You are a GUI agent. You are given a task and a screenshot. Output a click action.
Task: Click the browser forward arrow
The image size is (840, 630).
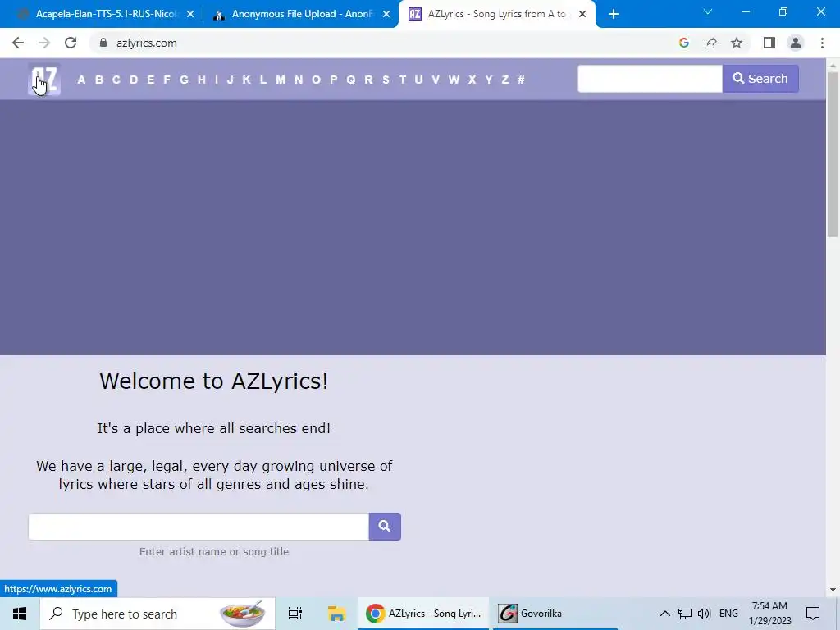pyautogui.click(x=44, y=43)
